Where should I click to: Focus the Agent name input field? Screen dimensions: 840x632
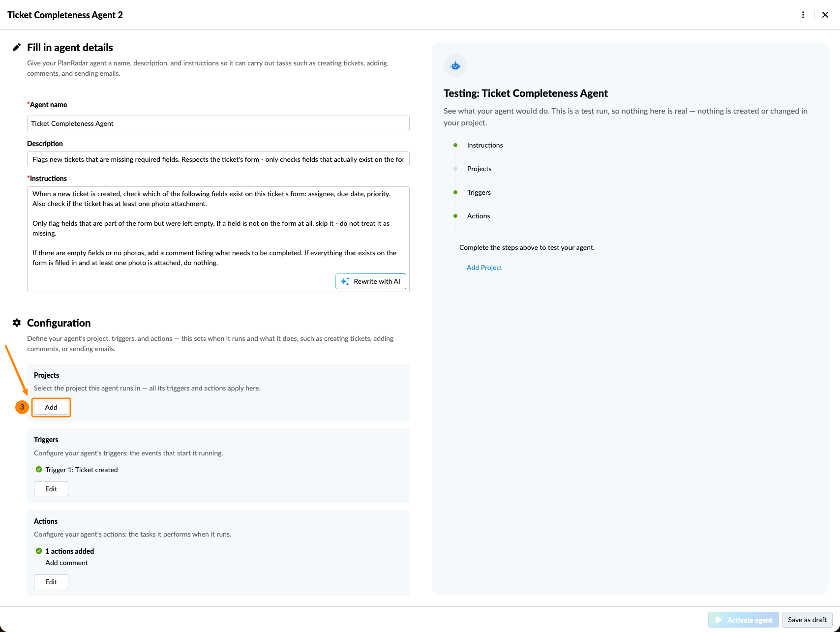pyautogui.click(x=218, y=123)
